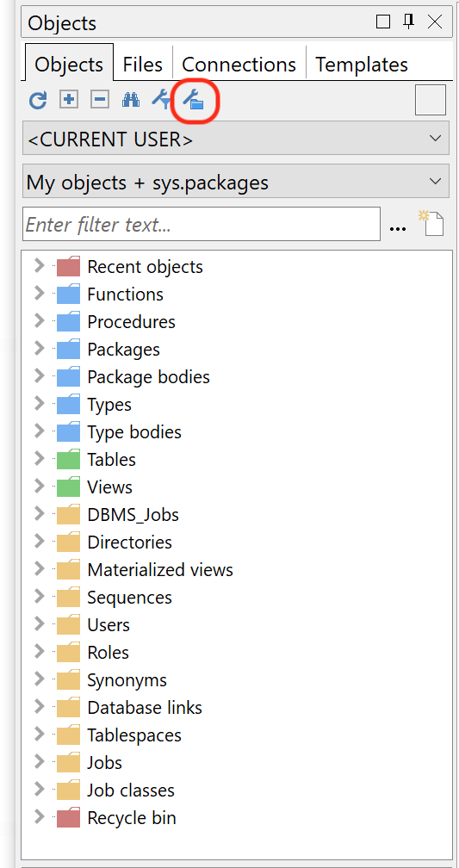The image size is (459, 868).
Task: Click the Directories folder icon
Action: pos(69,542)
